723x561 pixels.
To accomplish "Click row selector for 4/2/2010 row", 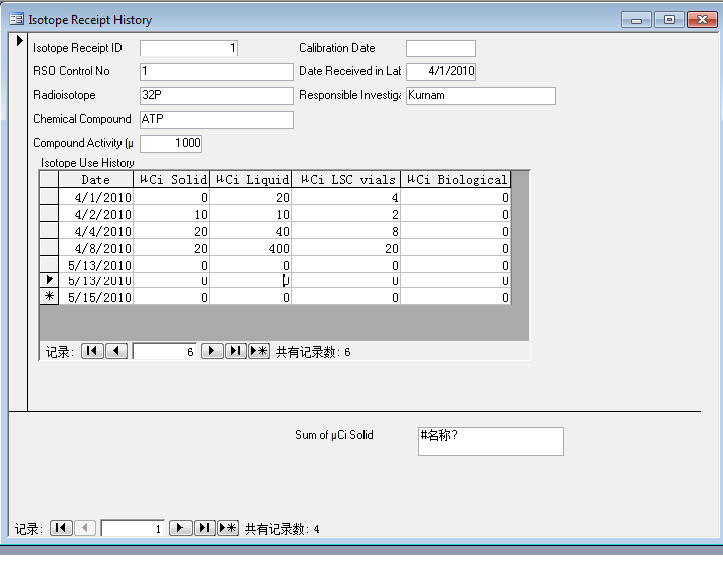I will [49, 214].
